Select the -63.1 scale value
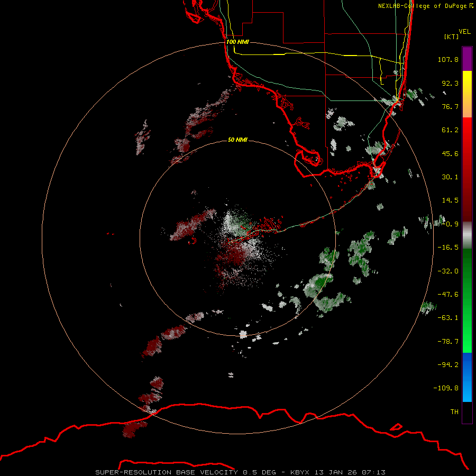Screen dimensions: 476x476 pyautogui.click(x=448, y=318)
